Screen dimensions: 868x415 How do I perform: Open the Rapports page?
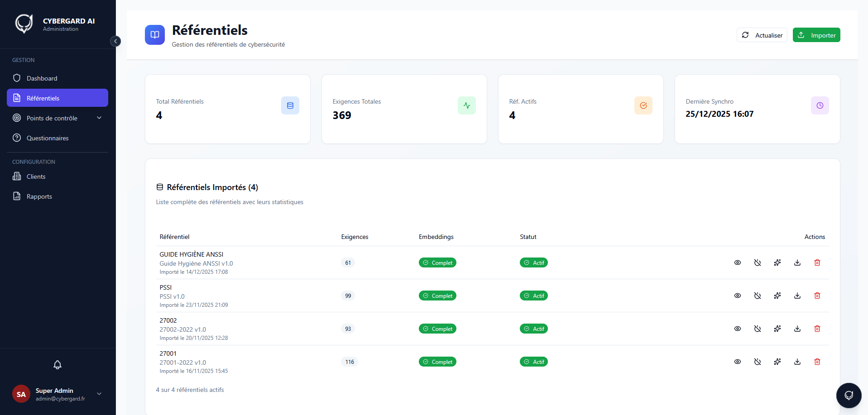click(x=58, y=196)
